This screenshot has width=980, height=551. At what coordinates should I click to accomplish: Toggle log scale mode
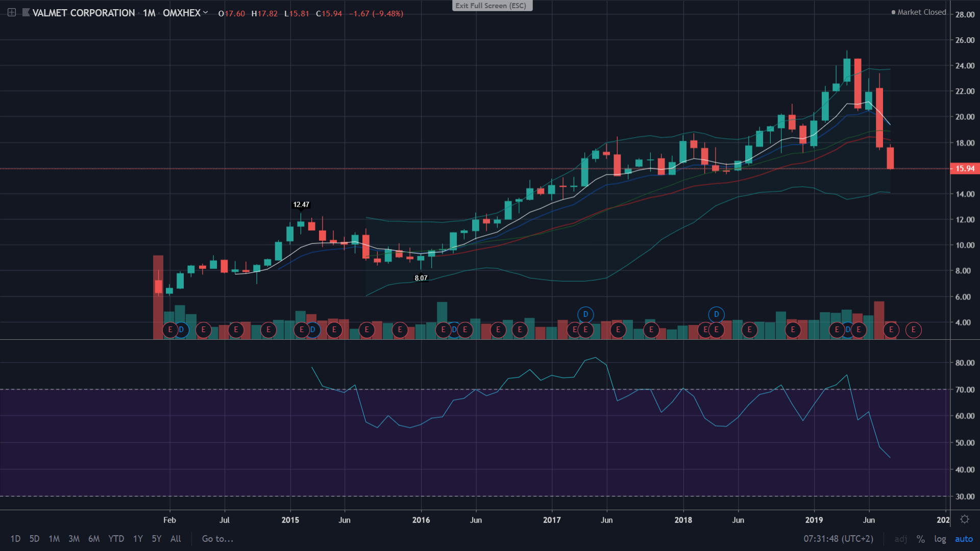coord(940,539)
